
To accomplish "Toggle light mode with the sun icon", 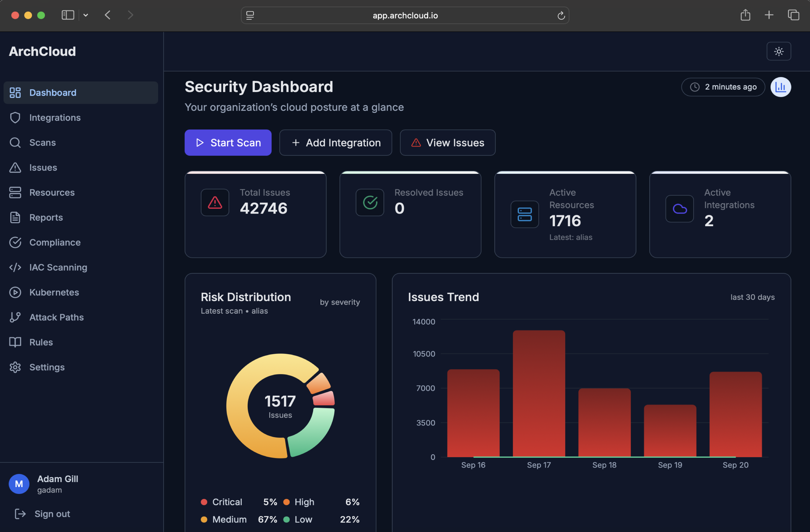I will point(779,51).
